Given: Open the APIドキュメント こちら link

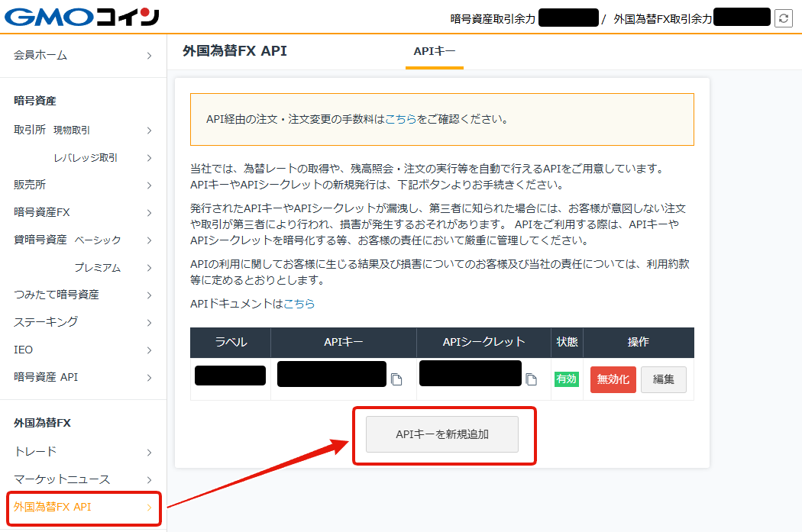Looking at the screenshot, I should (299, 304).
